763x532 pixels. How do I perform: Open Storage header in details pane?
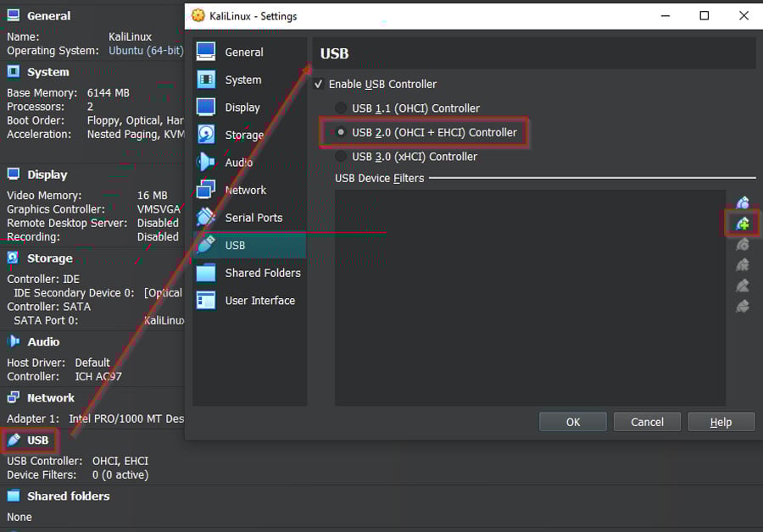point(50,258)
